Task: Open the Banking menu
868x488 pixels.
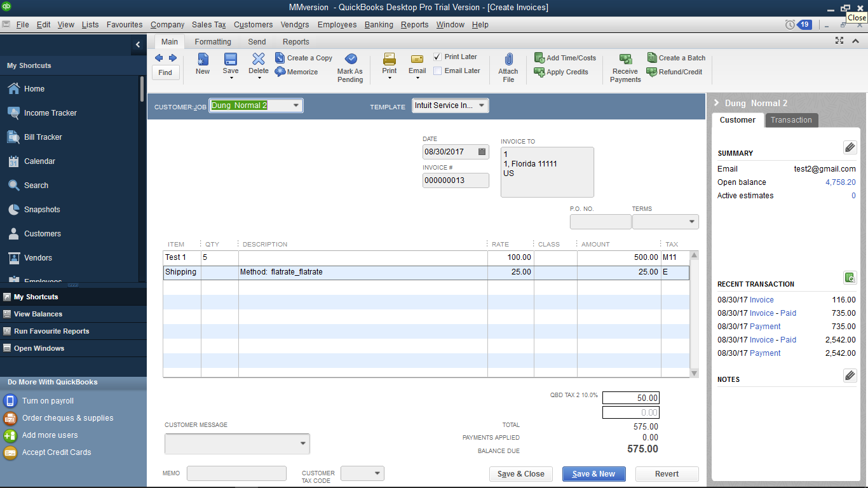Action: pyautogui.click(x=379, y=25)
